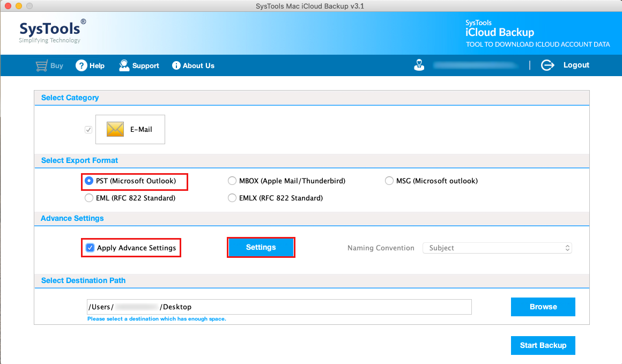
Task: Select MSG (Microsoft outlook) format
Action: click(389, 181)
